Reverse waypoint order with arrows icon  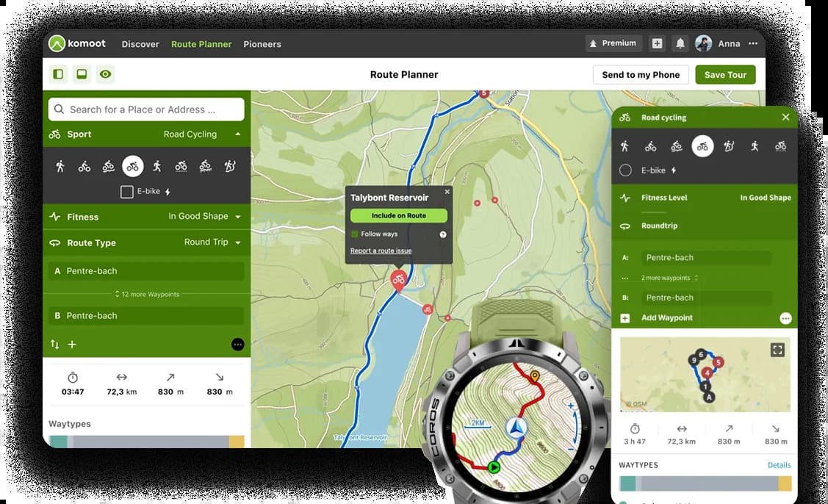pyautogui.click(x=54, y=345)
